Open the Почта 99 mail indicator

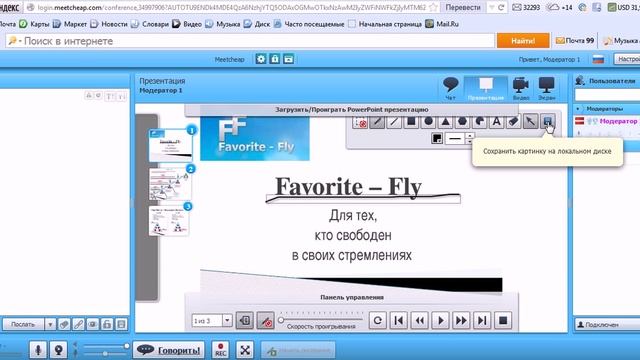[575, 40]
